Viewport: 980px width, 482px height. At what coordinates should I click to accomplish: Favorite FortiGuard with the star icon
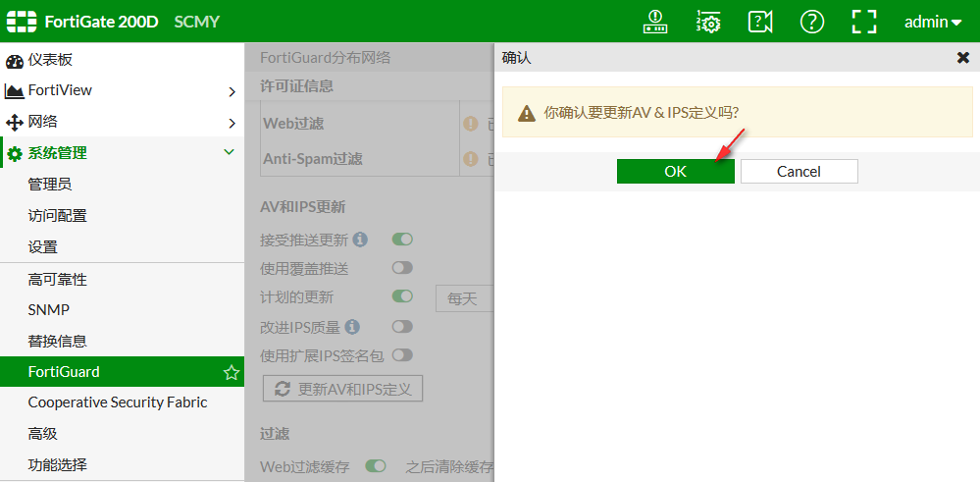pyautogui.click(x=232, y=373)
